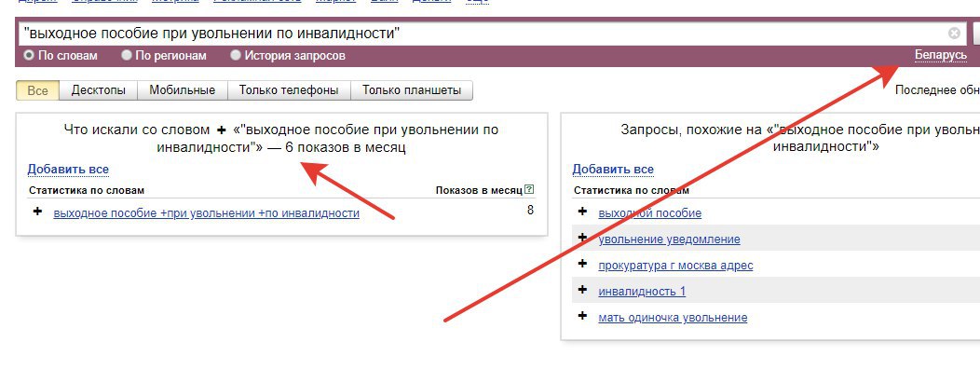Image resolution: width=980 pixels, height=369 pixels.
Task: Click the impressions value '8'
Action: [530, 211]
